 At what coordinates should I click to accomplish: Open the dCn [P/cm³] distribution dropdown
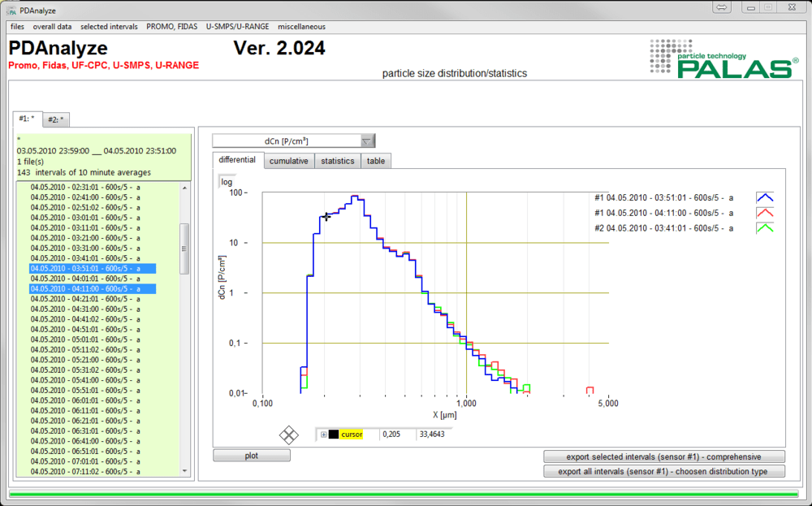[293, 141]
